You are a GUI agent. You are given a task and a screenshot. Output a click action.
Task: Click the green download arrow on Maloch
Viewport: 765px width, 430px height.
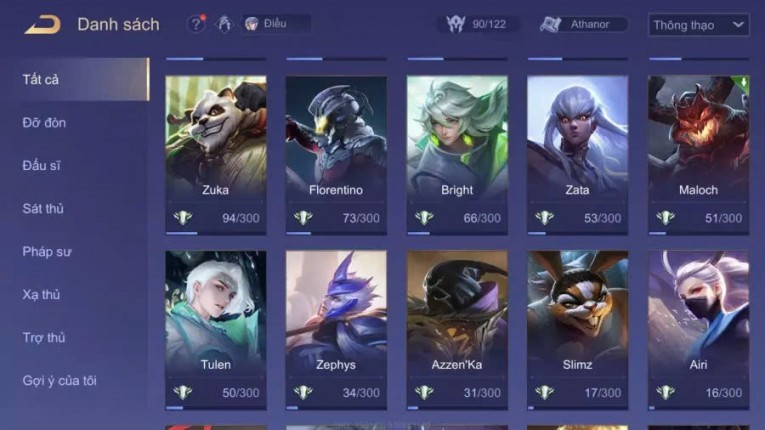click(x=743, y=82)
